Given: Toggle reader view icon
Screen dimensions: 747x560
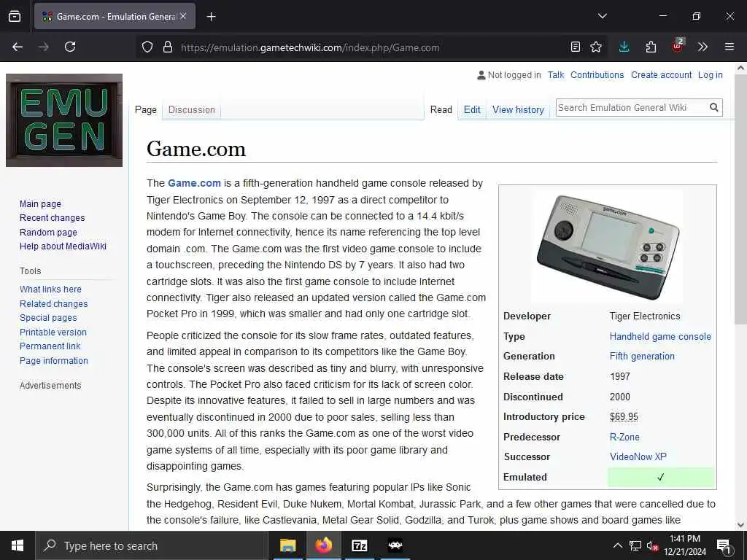Looking at the screenshot, I should 576,47.
